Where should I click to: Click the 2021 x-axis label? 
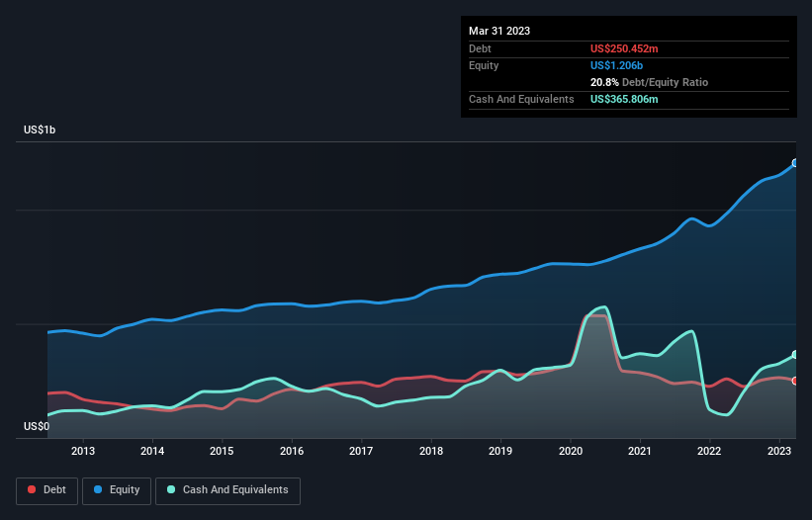(640, 451)
